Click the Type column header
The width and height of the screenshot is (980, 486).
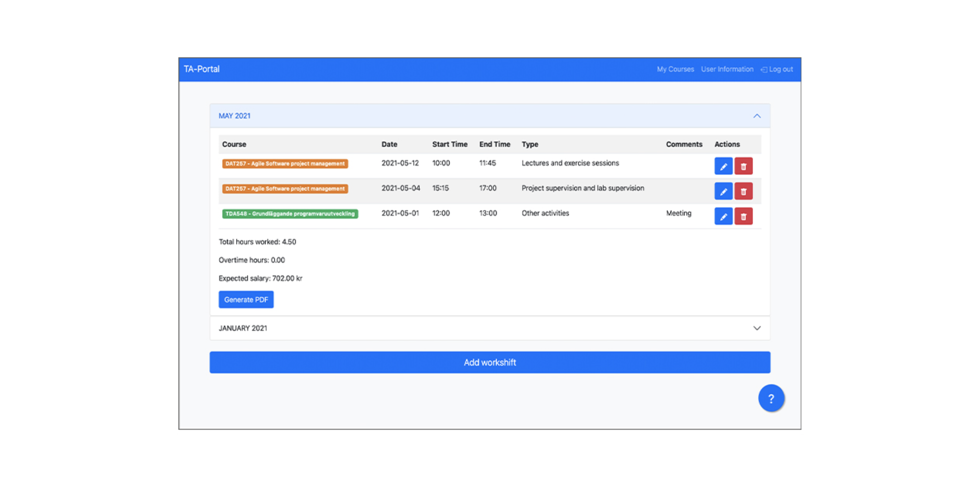pyautogui.click(x=530, y=144)
